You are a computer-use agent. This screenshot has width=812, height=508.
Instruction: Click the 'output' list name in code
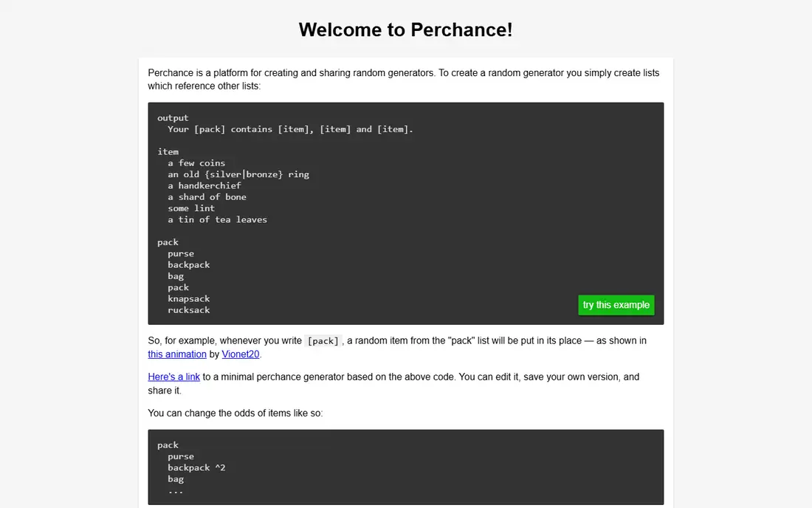click(x=173, y=118)
